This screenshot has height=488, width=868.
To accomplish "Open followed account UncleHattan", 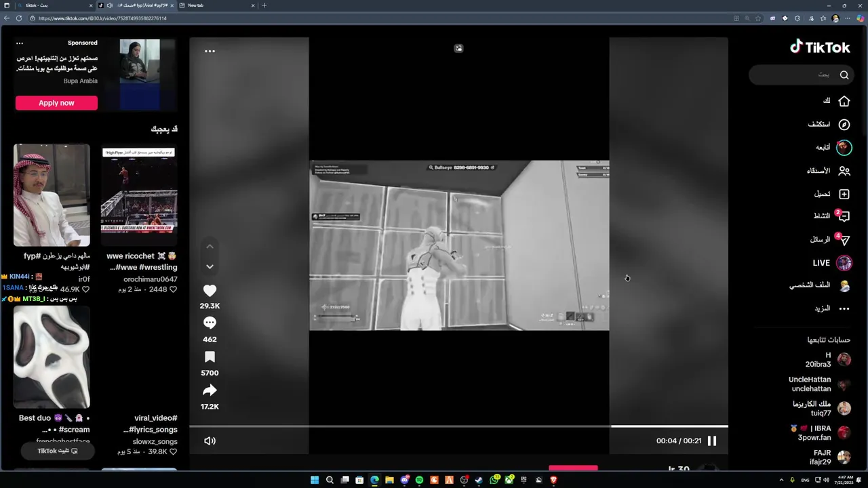I will pyautogui.click(x=819, y=384).
